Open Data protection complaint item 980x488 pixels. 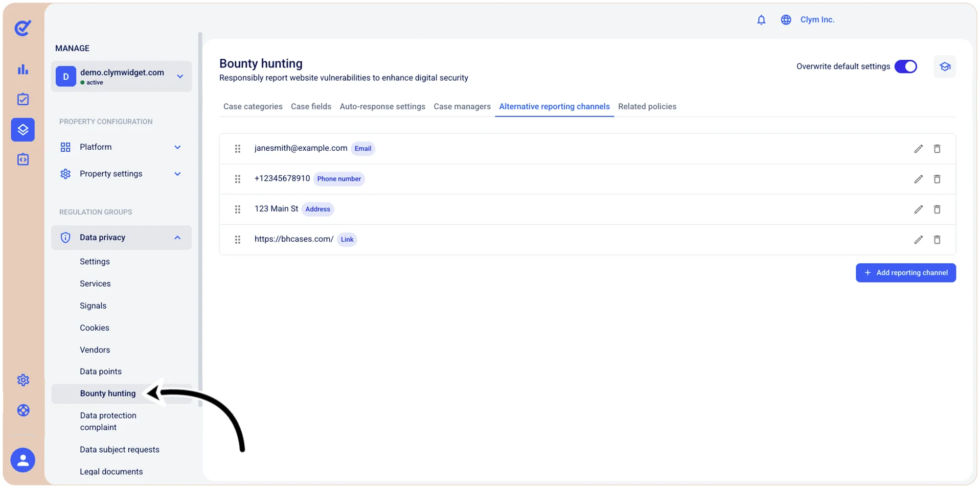[x=108, y=422]
